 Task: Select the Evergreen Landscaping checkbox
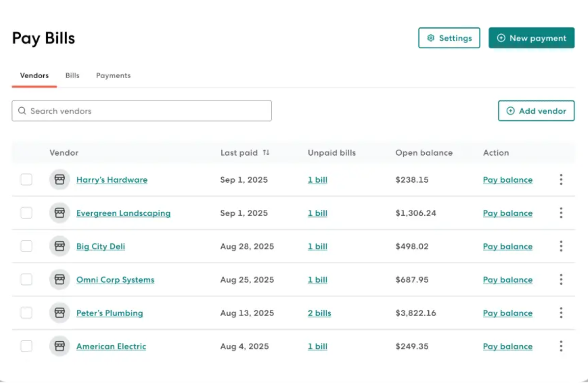pyautogui.click(x=26, y=213)
